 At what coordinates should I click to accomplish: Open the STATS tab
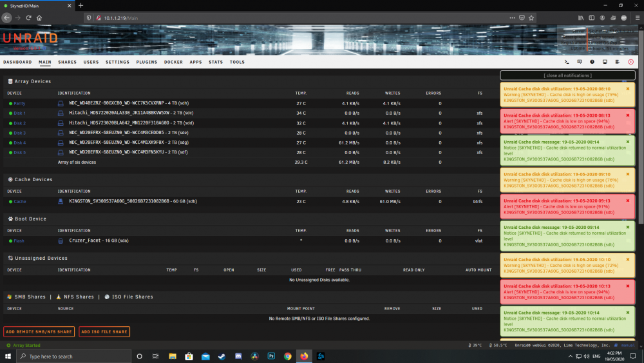(x=216, y=62)
